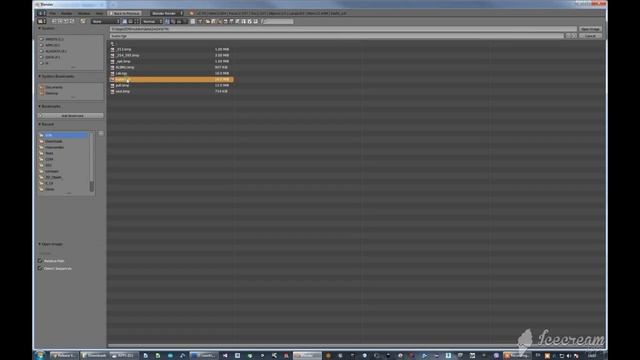The image size is (640, 360).
Task: Increment the file name number with plus button
Action: click(x=574, y=36)
